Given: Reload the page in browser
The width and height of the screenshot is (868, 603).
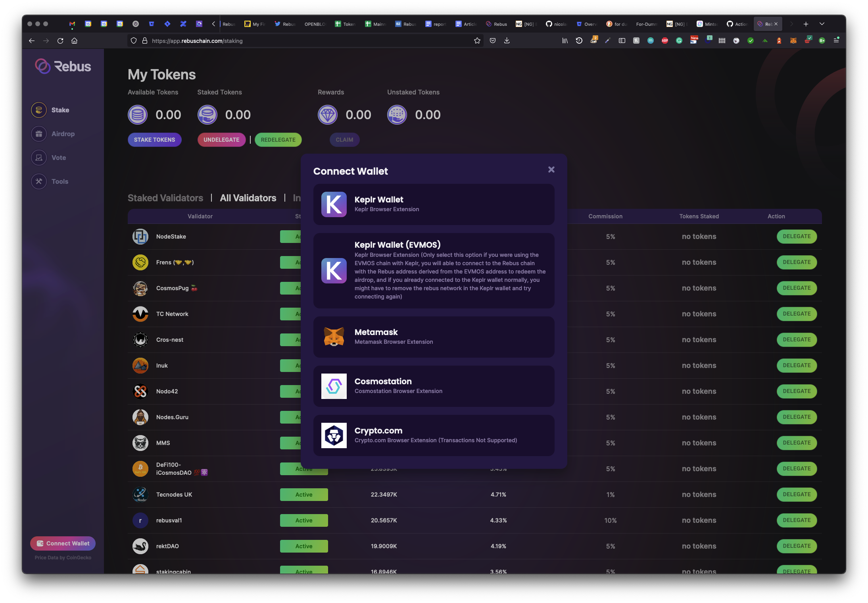Looking at the screenshot, I should pos(60,40).
